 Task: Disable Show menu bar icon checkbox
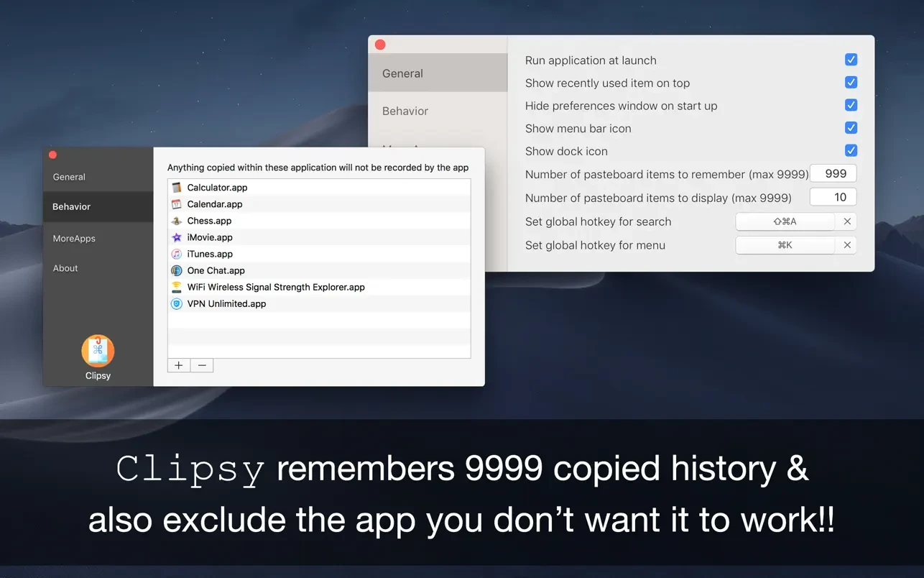(x=851, y=128)
